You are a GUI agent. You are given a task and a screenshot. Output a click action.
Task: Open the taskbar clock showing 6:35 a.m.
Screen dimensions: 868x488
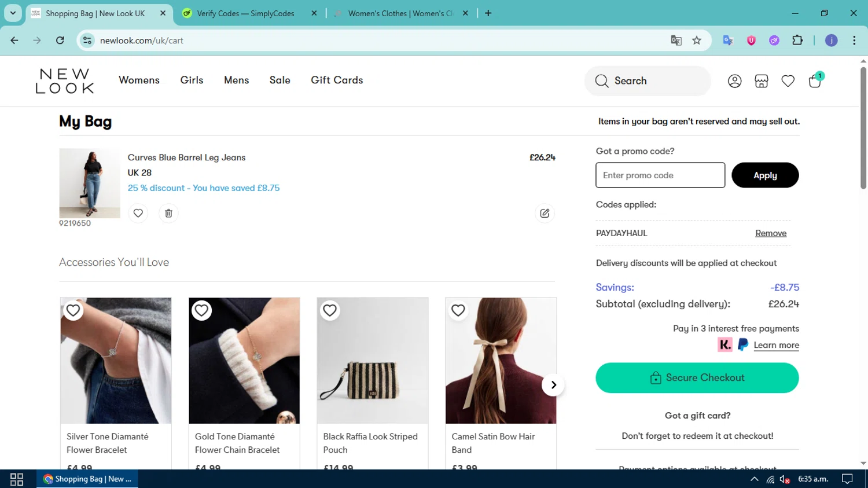click(813, 479)
